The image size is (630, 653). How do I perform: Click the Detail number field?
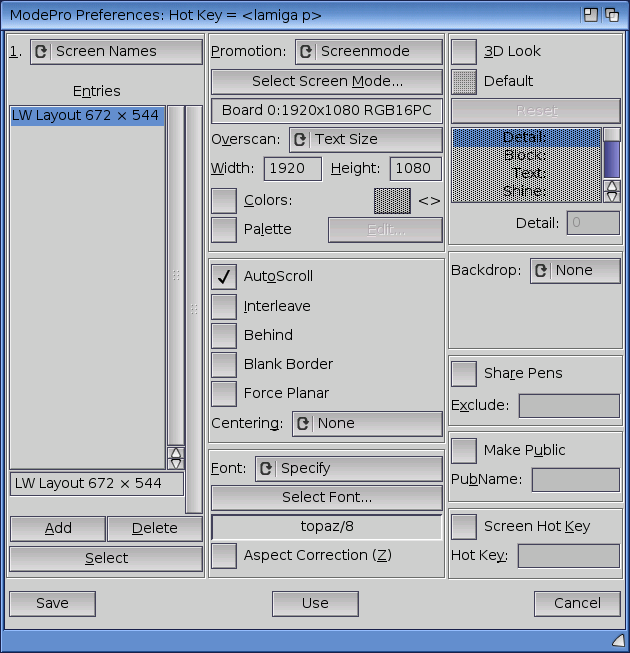593,224
